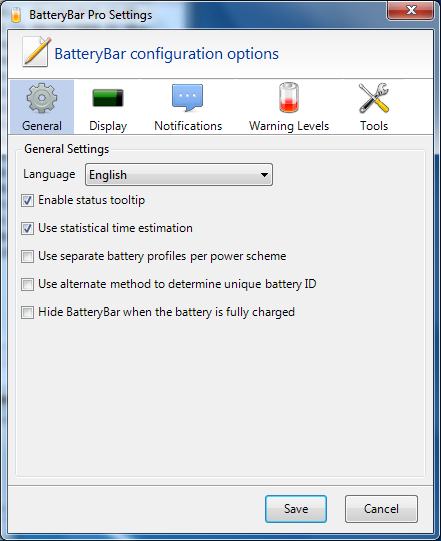441x541 pixels.
Task: Switch to the Display tab label
Action: (x=108, y=126)
